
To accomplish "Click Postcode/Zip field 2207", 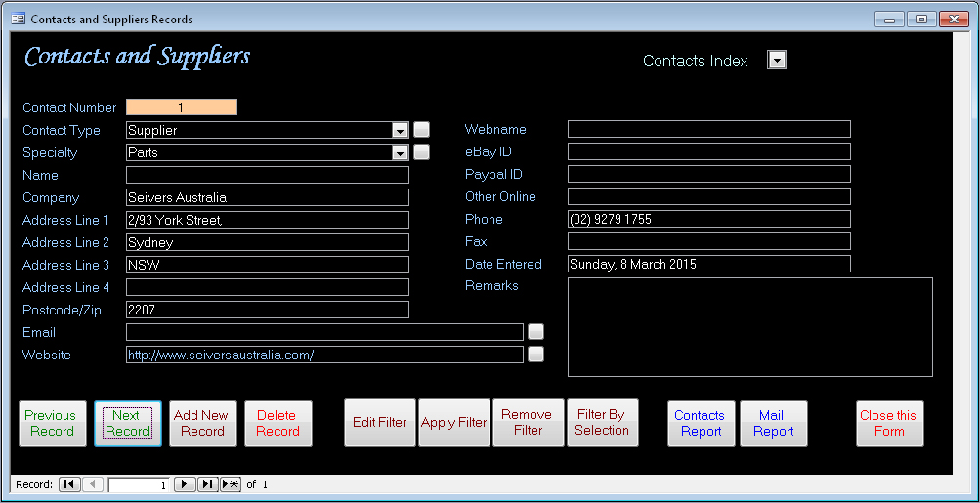I will (268, 310).
